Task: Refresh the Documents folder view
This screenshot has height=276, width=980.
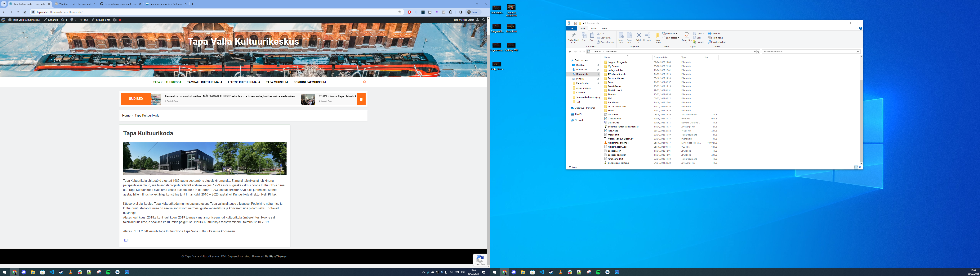Action: 758,52
